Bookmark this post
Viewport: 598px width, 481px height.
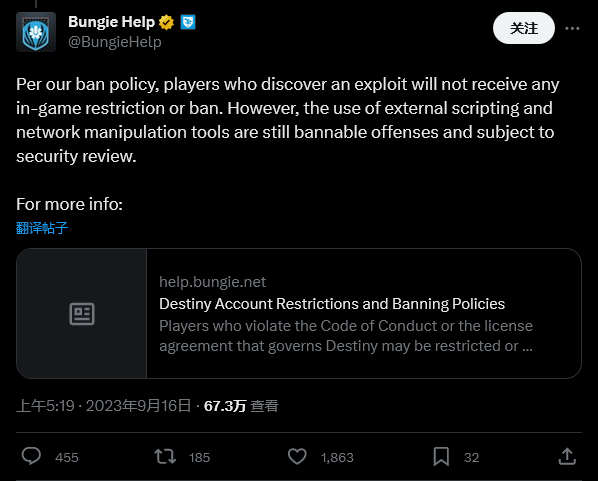441,457
